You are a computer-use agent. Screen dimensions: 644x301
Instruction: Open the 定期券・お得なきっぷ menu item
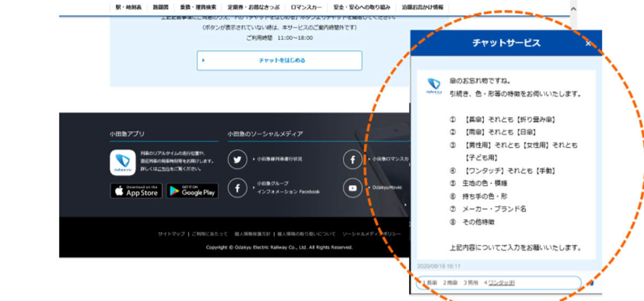[x=253, y=8]
